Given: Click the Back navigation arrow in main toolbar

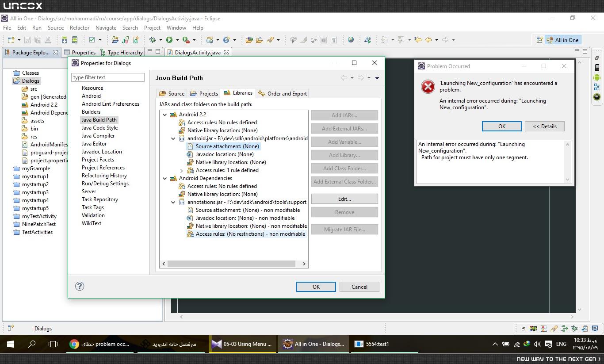Looking at the screenshot, I should (x=428, y=40).
